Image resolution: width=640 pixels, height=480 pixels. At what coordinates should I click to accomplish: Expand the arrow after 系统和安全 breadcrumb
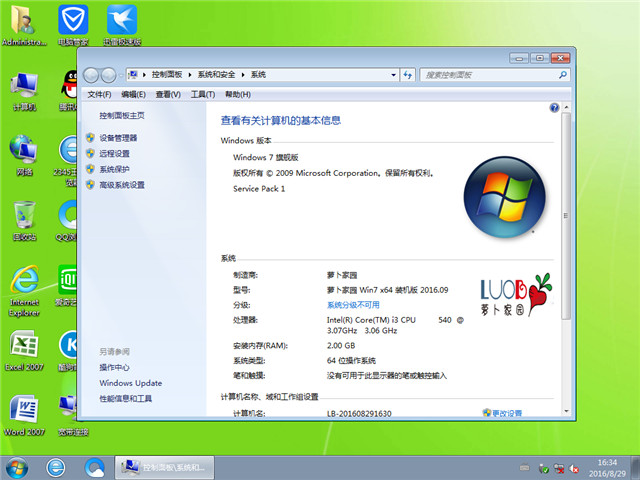point(243,75)
